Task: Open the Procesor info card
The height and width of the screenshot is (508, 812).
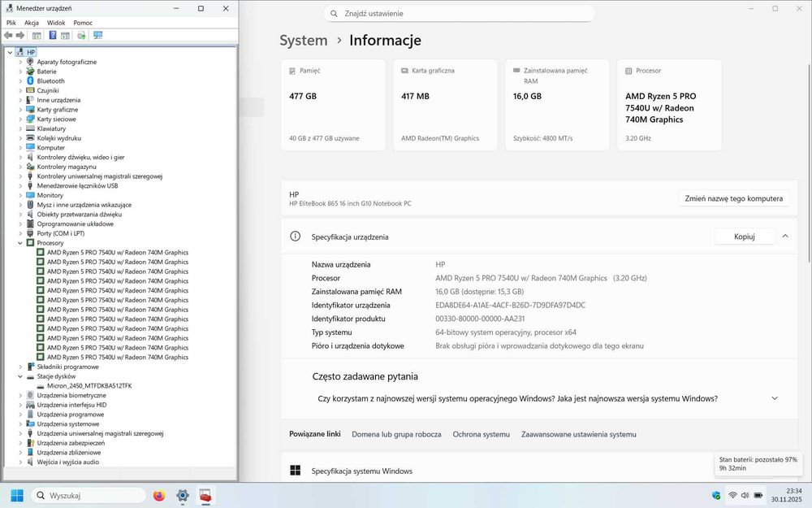Action: click(x=669, y=105)
